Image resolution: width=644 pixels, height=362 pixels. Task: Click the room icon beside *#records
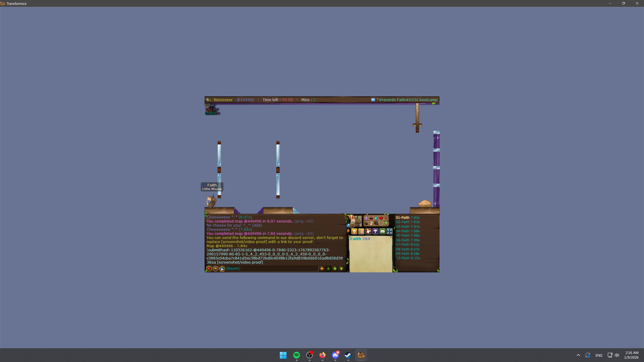373,100
